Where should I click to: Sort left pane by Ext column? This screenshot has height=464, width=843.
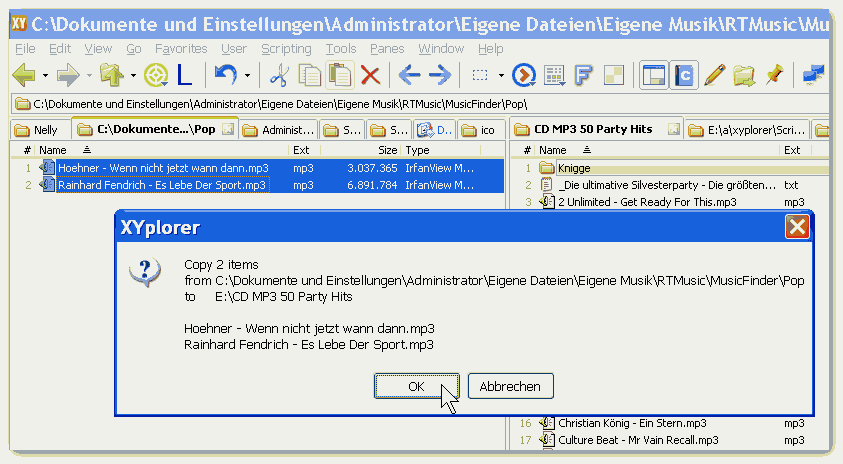[x=304, y=150]
